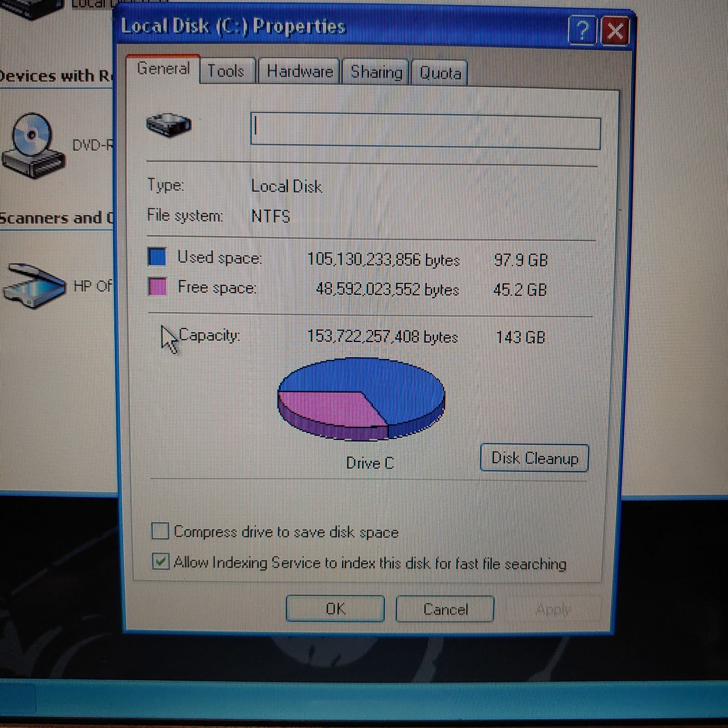The image size is (728, 728).
Task: Enable Compress drive to save disk space
Action: pos(160,531)
